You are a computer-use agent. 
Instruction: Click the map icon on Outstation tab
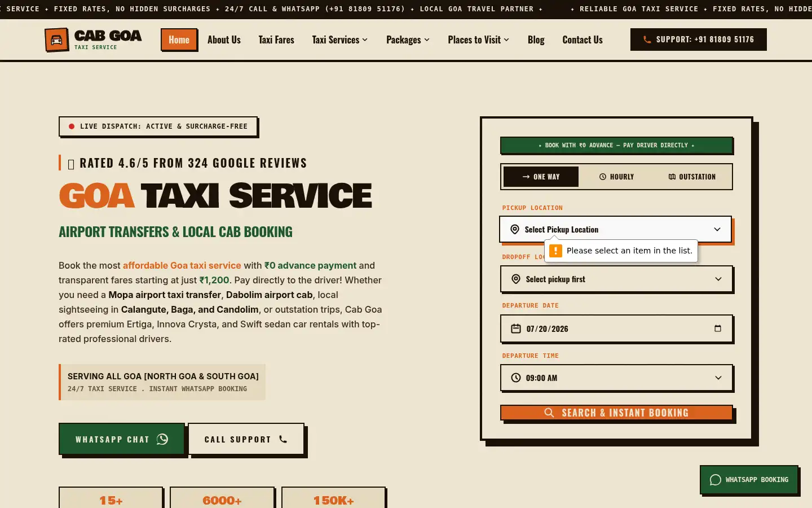(x=672, y=177)
